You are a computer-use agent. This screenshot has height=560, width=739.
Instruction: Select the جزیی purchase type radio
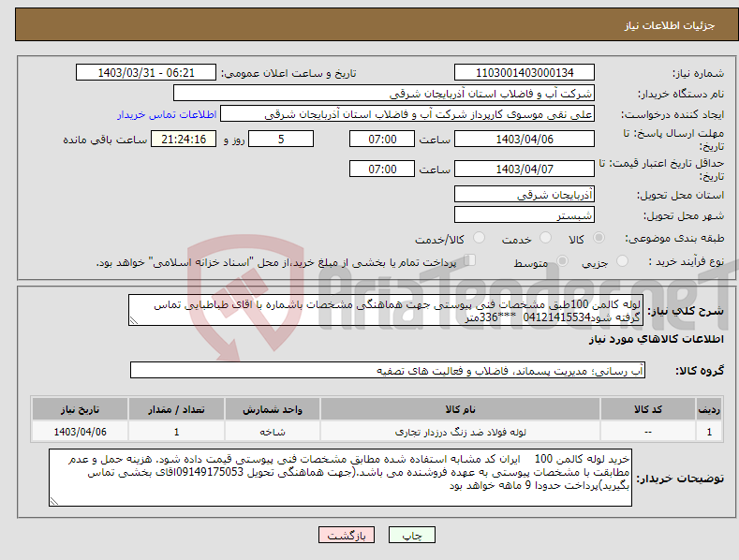622,260
